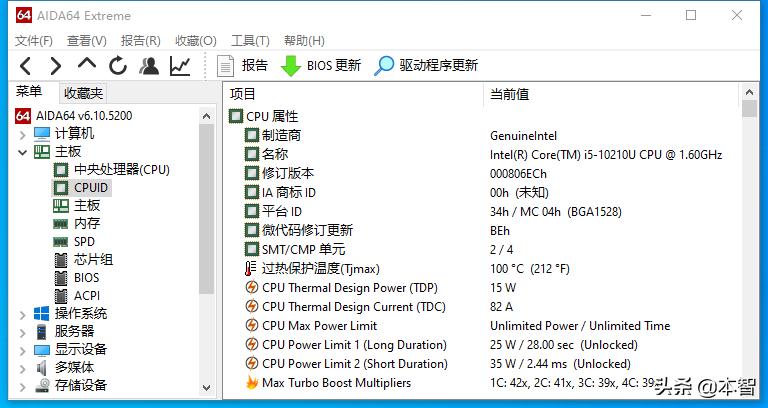Click thermometer icon of 过热保护温度(Tjmax)

coord(251,268)
